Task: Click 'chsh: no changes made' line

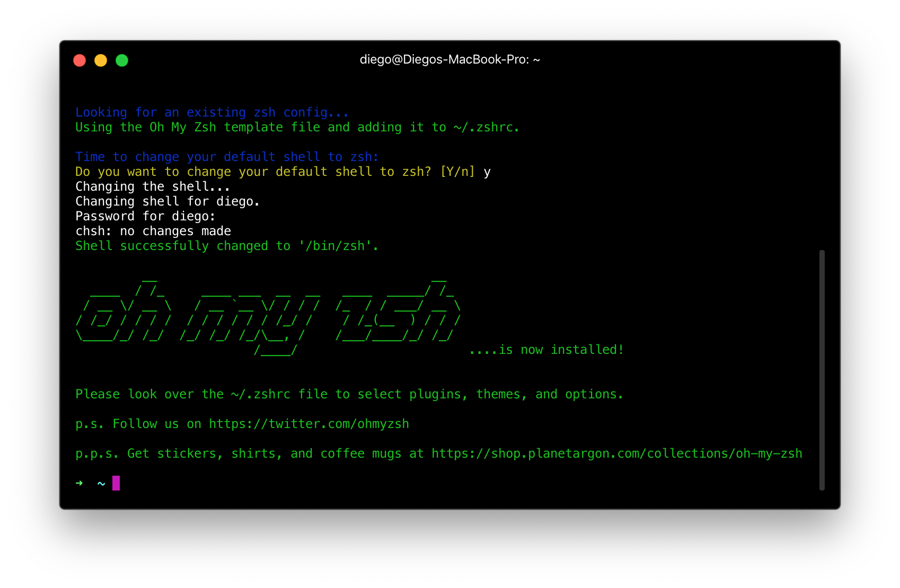Action: 153,231
